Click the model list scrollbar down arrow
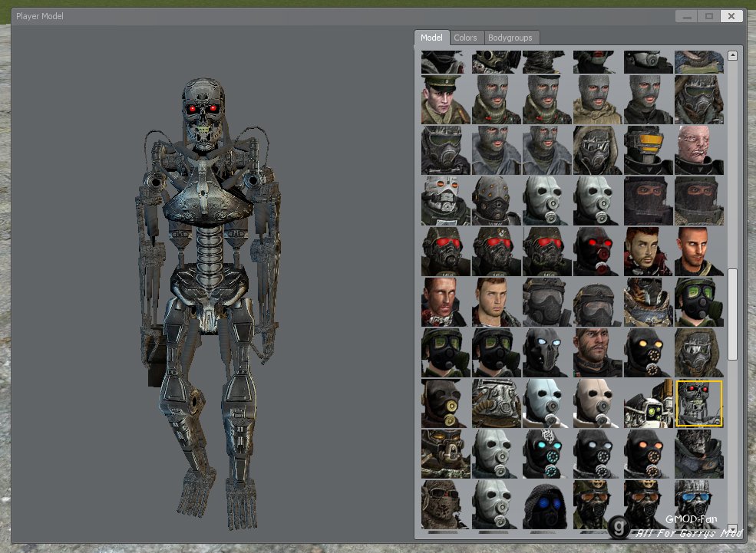Image resolution: width=756 pixels, height=553 pixels. (x=731, y=530)
